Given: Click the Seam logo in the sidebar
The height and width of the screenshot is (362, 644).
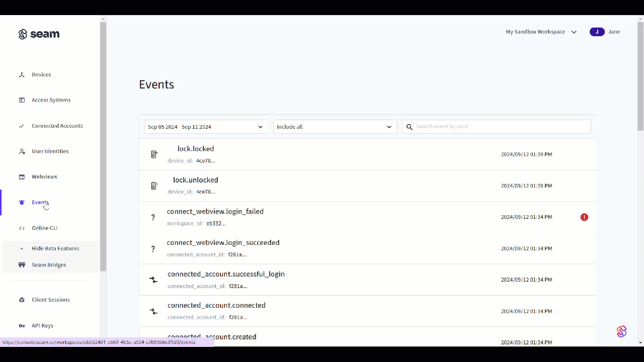Looking at the screenshot, I should click(39, 34).
